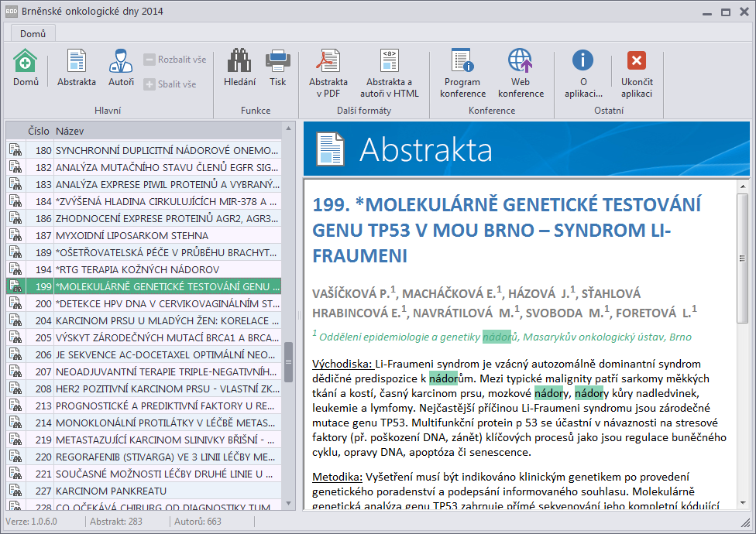Image resolution: width=756 pixels, height=534 pixels.
Task: Click the Verze: 1.0.6.0 status text
Action: point(31,522)
